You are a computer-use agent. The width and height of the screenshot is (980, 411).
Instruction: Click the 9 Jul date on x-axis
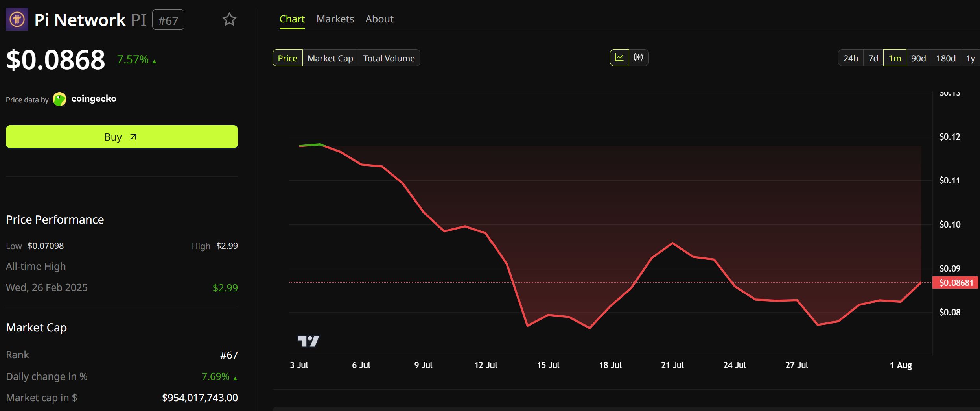coord(423,365)
